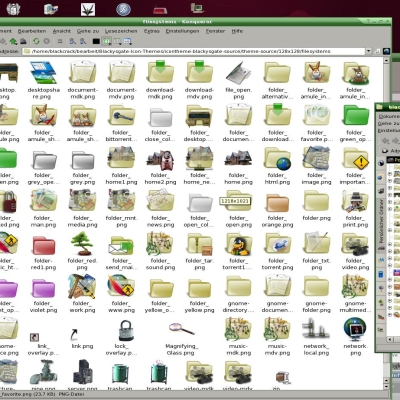400x400 pixels.
Task: Select the folder_violet.png purple folder
Action: tap(44, 288)
